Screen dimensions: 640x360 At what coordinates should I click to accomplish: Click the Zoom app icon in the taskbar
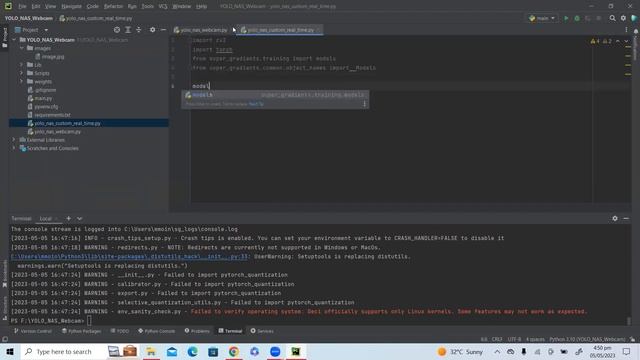click(275, 351)
